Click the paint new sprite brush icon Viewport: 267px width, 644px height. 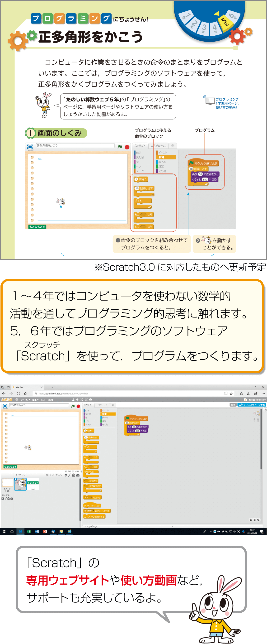[70, 475]
